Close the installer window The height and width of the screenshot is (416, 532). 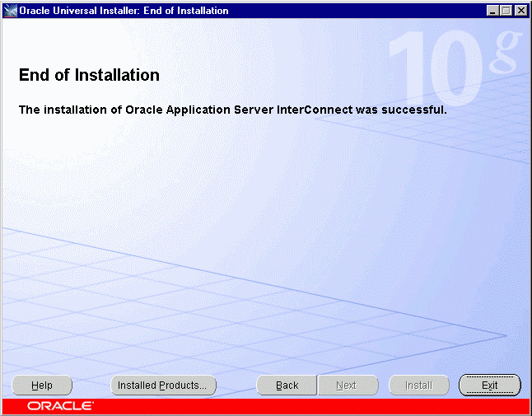(x=520, y=11)
